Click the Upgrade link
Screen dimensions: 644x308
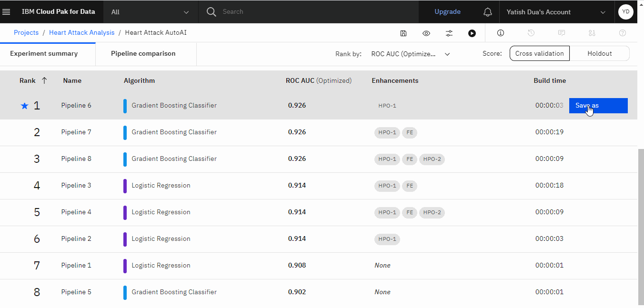point(447,12)
